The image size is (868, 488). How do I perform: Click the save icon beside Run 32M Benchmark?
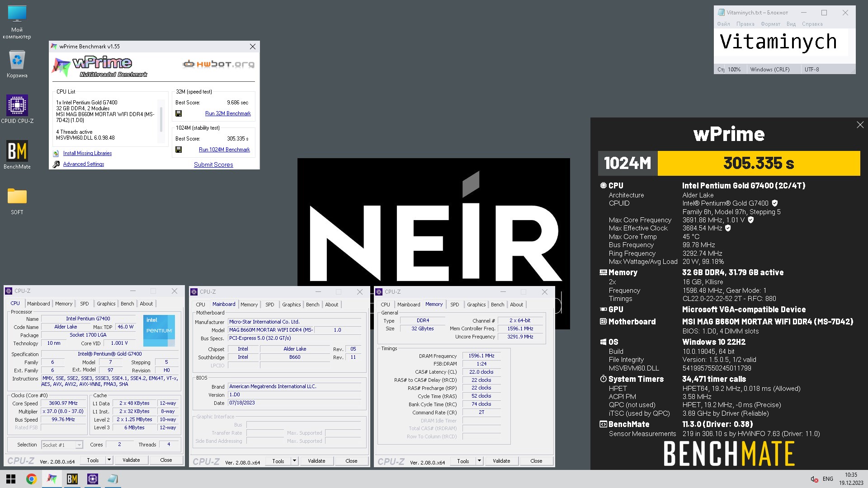click(x=179, y=113)
